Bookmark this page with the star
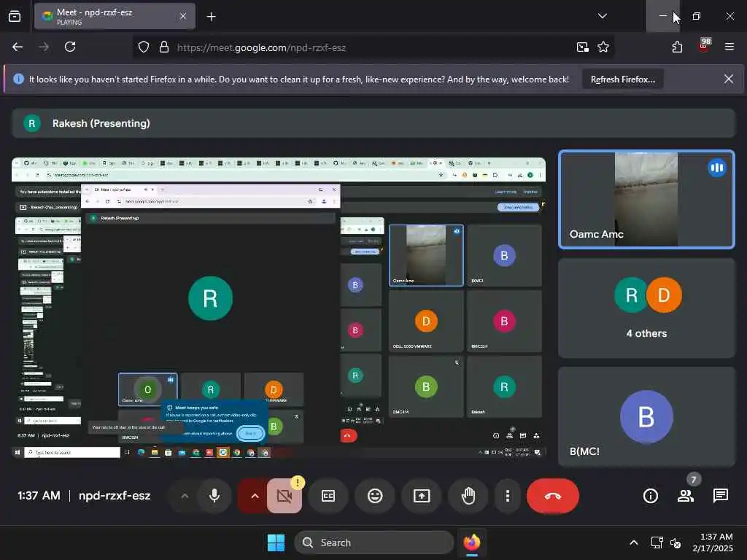The image size is (747, 560). [603, 47]
